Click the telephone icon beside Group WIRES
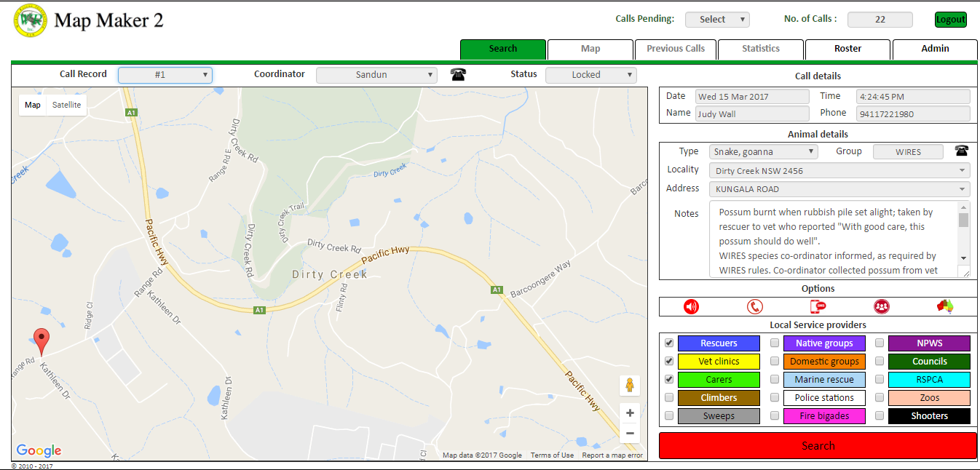This screenshot has height=470, width=980. point(962,151)
